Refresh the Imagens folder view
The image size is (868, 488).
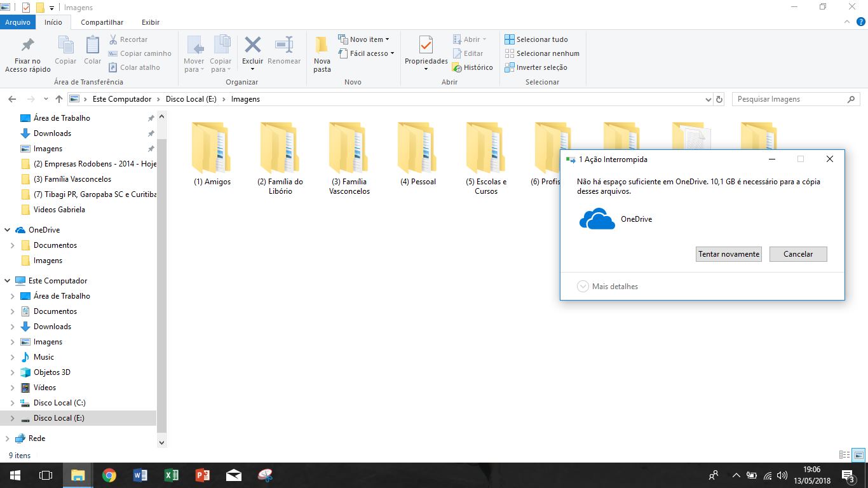[x=719, y=99]
